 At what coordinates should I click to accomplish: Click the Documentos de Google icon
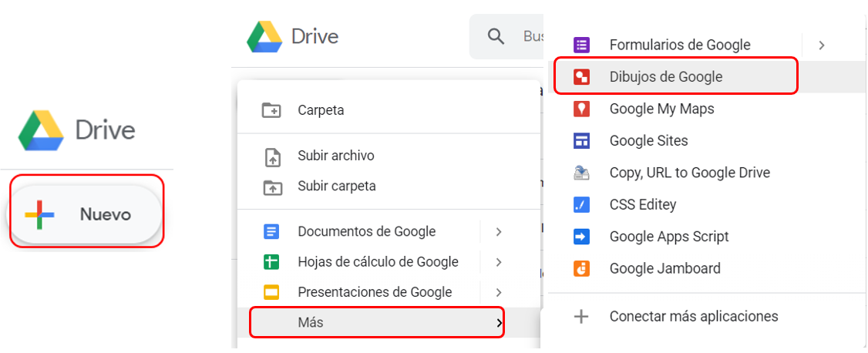(x=271, y=231)
